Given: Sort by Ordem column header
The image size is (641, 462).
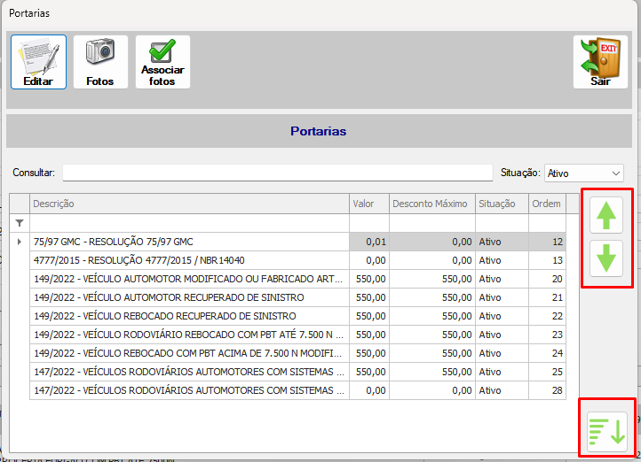Looking at the screenshot, I should [x=547, y=204].
